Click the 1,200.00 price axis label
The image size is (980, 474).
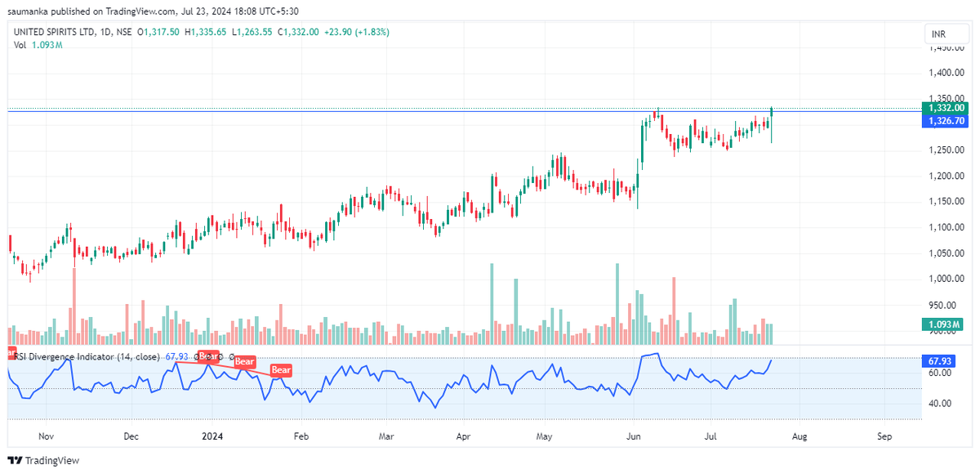pos(948,176)
